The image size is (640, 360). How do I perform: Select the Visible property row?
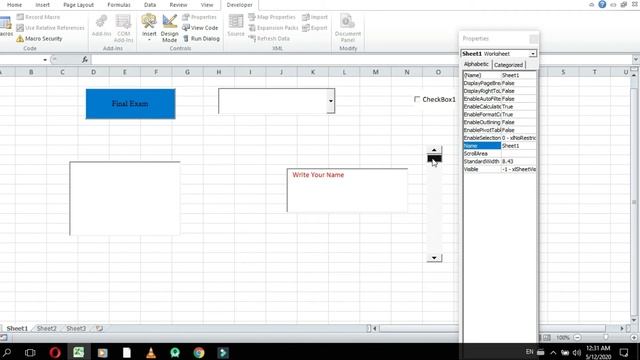pyautogui.click(x=500, y=169)
